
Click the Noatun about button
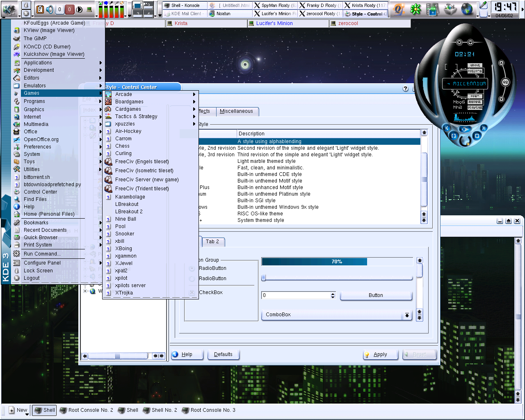[475, 65]
